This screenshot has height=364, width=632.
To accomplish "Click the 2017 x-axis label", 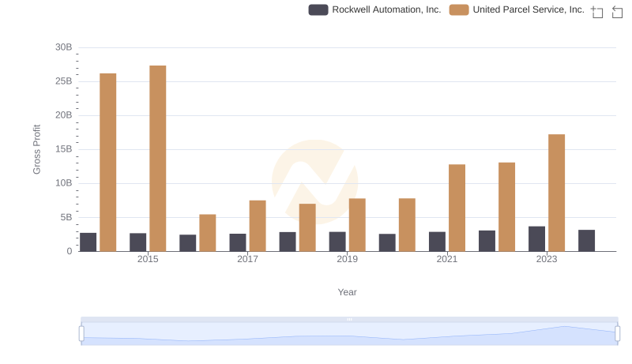I will (x=247, y=259).
